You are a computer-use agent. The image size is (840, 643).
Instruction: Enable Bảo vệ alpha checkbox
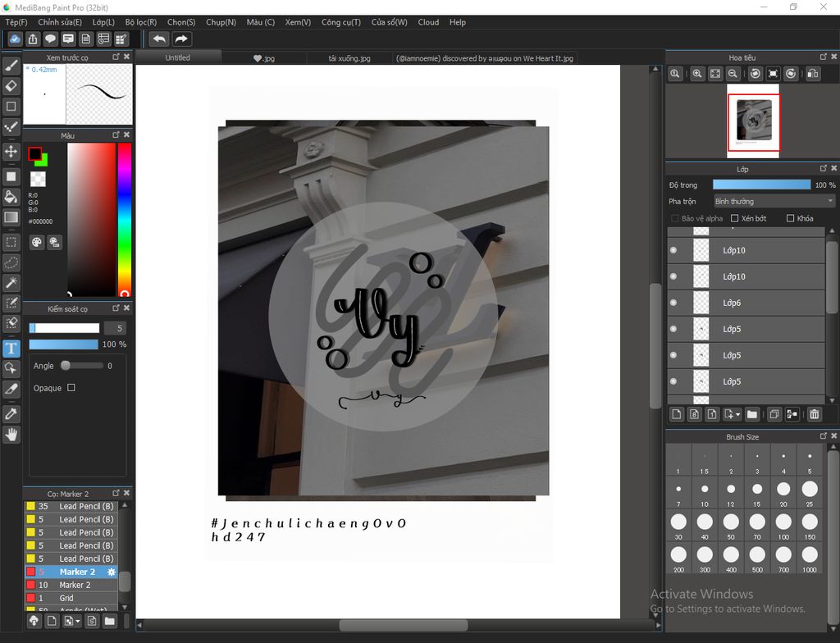(675, 218)
